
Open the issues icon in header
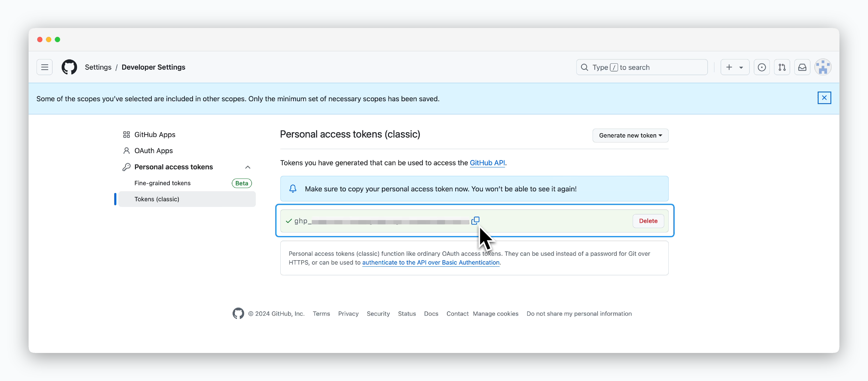click(x=762, y=67)
